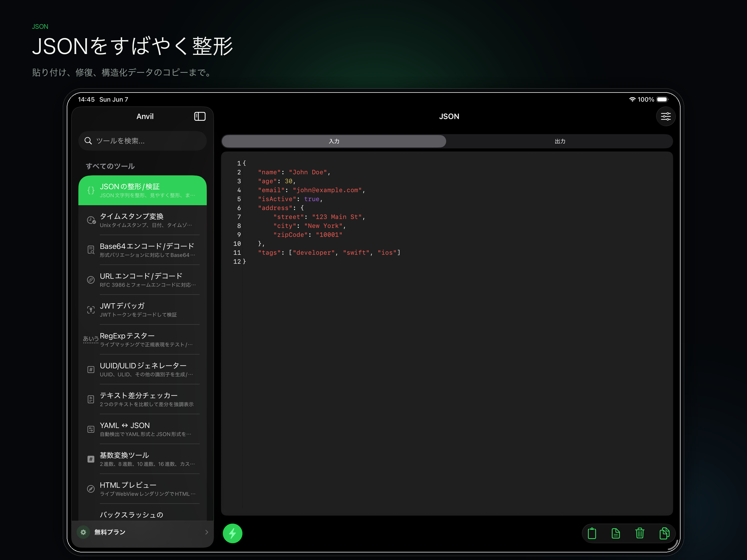Viewport: 747px width, 560px height.
Task: Switch to the 出力 tab
Action: tap(560, 141)
